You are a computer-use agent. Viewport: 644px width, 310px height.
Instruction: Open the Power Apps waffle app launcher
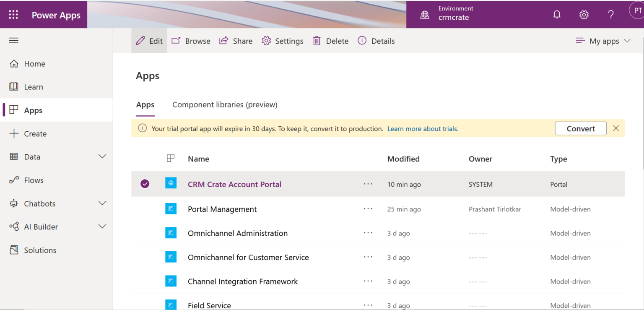tap(13, 14)
